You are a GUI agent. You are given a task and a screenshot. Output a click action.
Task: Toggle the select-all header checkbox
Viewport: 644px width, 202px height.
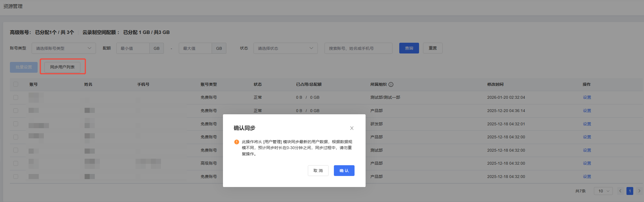coord(16,84)
